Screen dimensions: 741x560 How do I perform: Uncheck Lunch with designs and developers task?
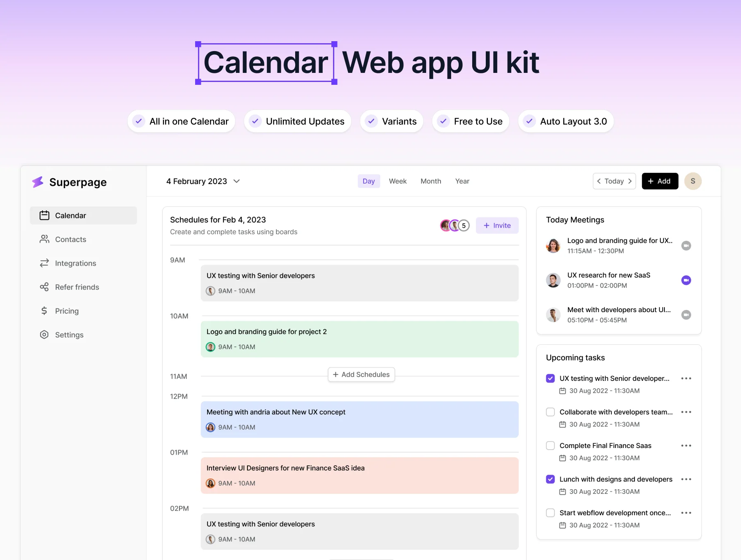[550, 479]
